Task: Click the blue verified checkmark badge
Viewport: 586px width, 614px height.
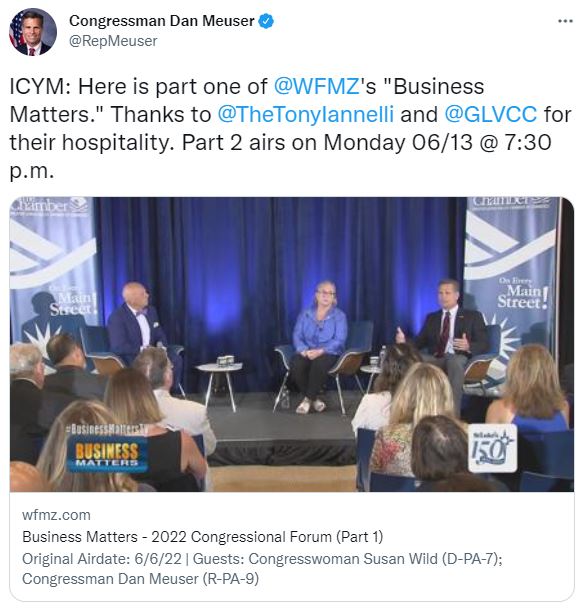Action: point(266,21)
